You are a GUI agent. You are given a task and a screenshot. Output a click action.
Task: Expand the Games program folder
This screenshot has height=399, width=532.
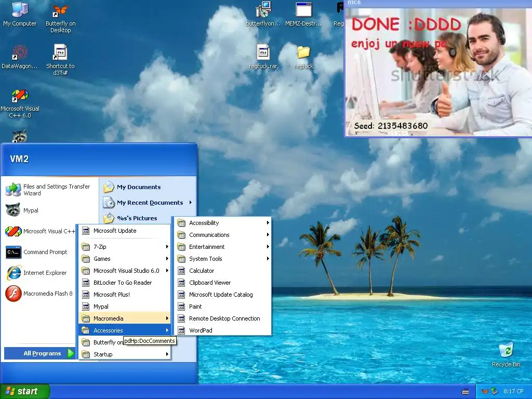click(x=125, y=259)
